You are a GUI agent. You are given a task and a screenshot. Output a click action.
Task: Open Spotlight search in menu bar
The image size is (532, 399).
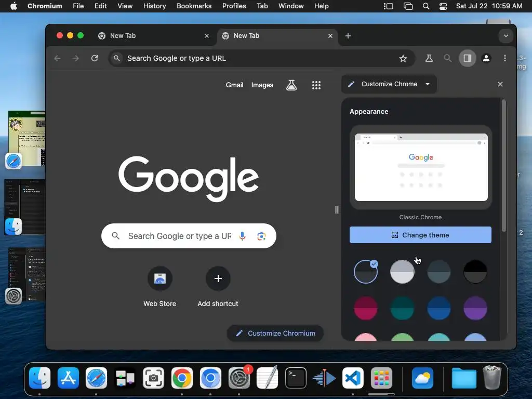(426, 6)
